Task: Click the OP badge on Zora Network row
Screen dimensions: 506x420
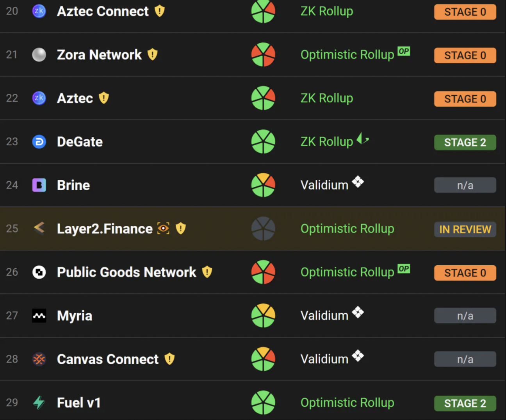Action: pos(404,51)
